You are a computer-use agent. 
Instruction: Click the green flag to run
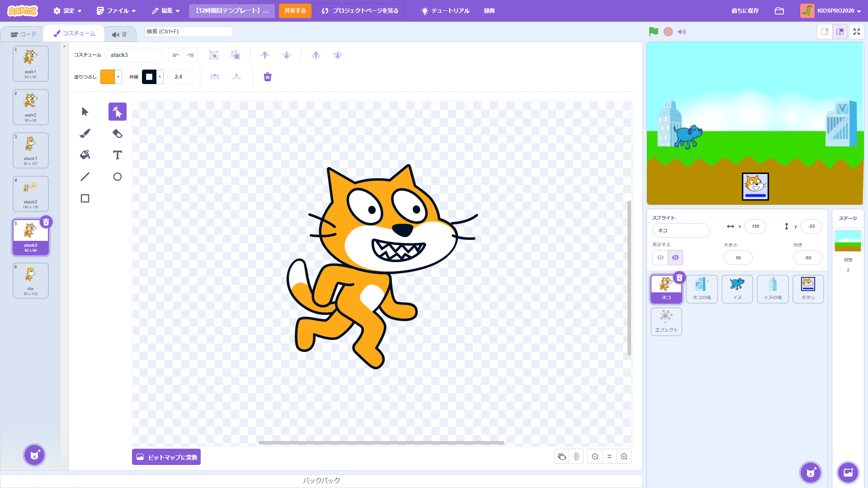[x=653, y=32]
